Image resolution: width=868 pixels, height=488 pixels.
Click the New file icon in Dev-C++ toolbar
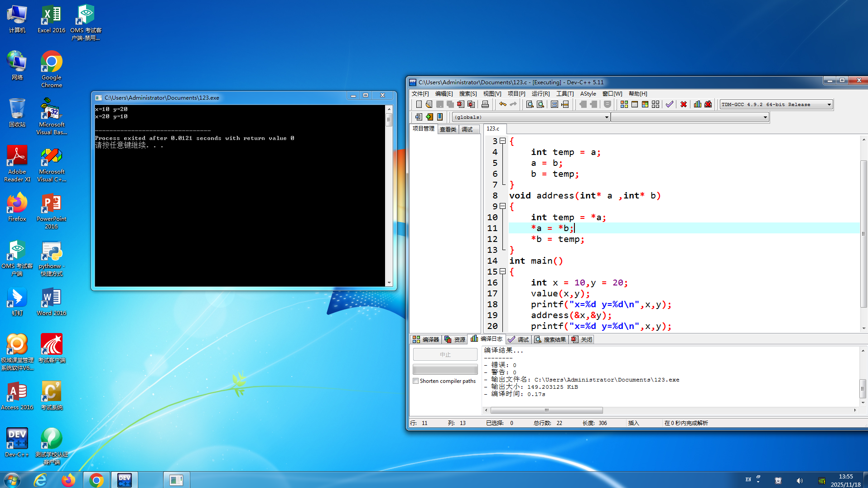(x=419, y=105)
